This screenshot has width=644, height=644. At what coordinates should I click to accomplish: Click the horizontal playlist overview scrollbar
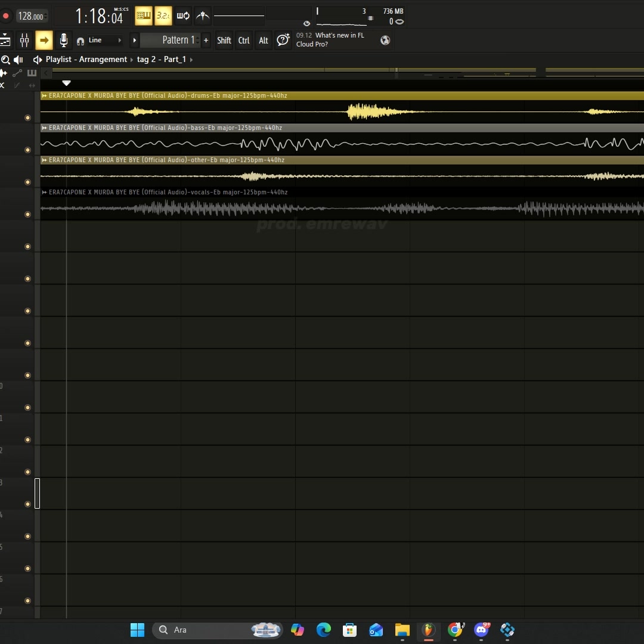coord(348,73)
